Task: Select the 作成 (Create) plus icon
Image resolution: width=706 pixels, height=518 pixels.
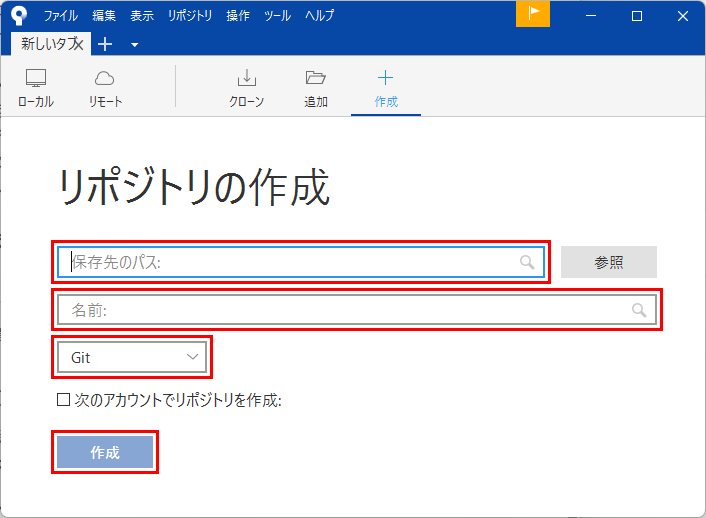Action: pyautogui.click(x=386, y=88)
